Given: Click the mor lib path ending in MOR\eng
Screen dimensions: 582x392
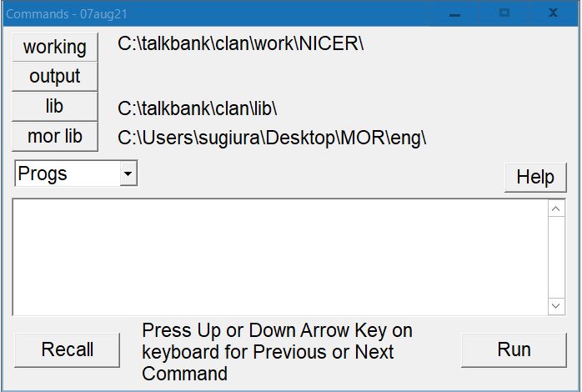Looking at the screenshot, I should (x=272, y=138).
